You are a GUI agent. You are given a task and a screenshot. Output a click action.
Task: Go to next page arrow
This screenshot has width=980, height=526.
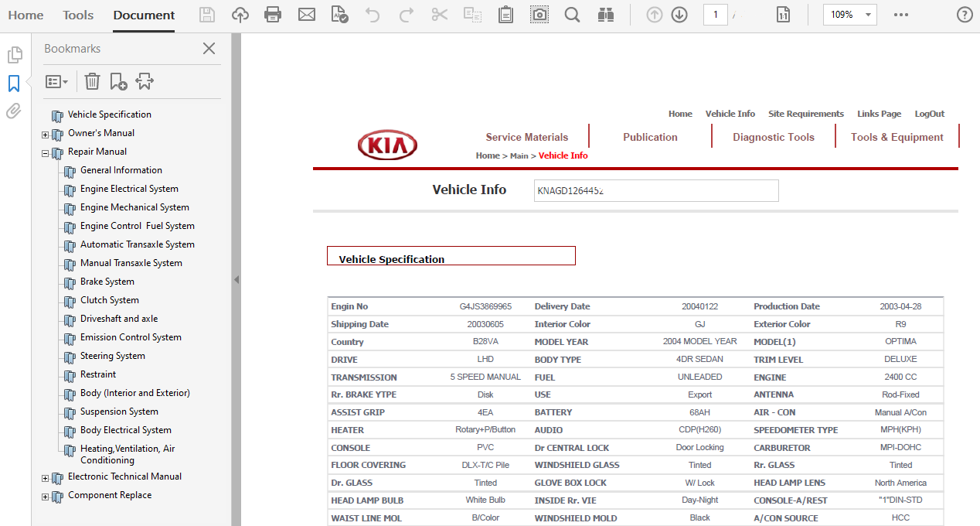tap(679, 15)
